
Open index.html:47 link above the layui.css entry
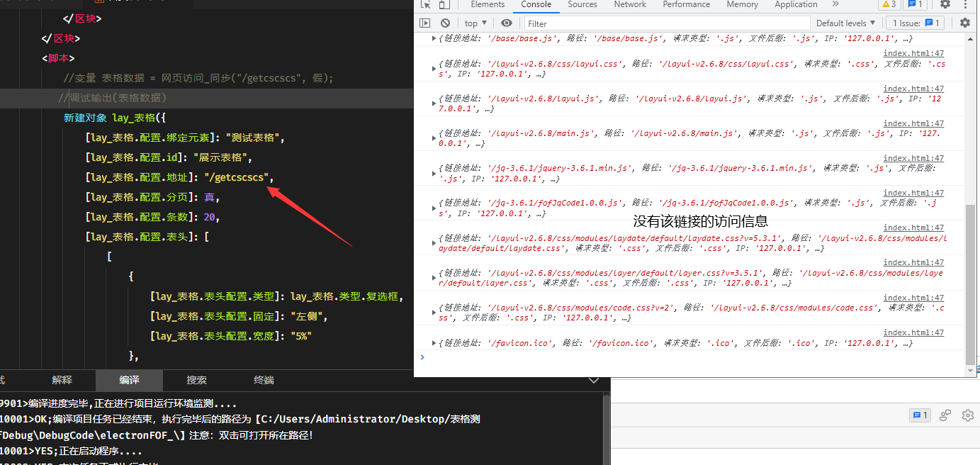click(913, 54)
